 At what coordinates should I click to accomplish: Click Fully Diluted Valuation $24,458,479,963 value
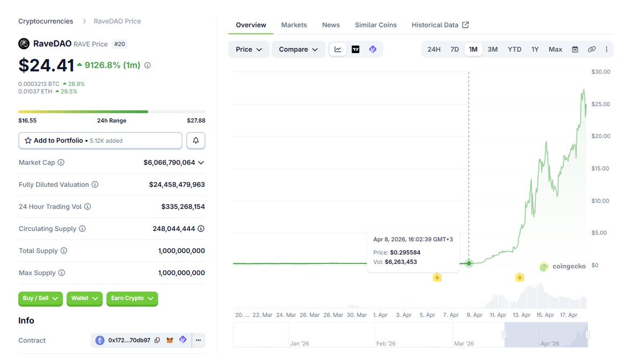point(177,185)
